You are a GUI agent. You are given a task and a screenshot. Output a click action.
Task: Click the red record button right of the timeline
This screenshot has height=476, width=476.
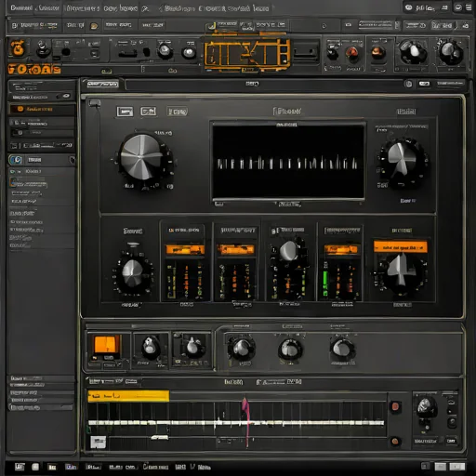click(x=395, y=406)
